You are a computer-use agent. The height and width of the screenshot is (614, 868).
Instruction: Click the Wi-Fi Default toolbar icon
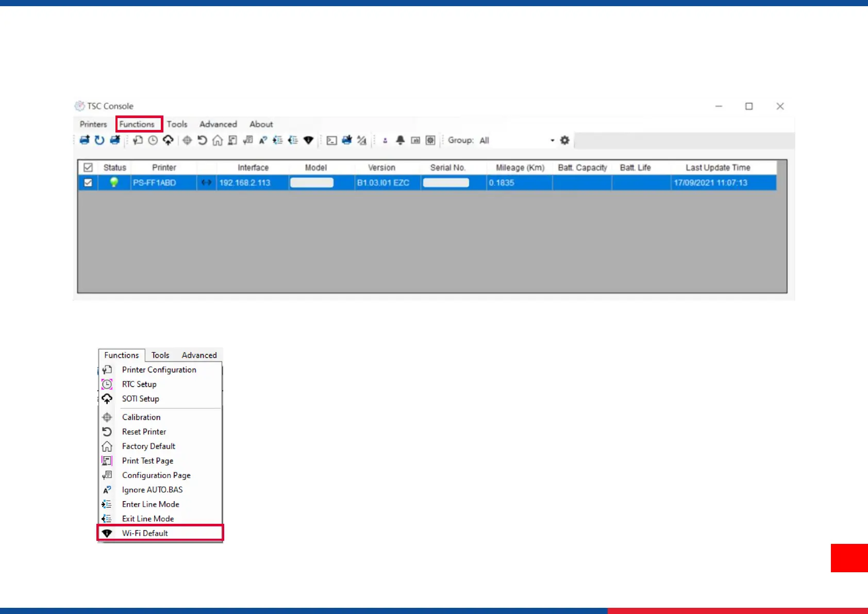pyautogui.click(x=309, y=140)
